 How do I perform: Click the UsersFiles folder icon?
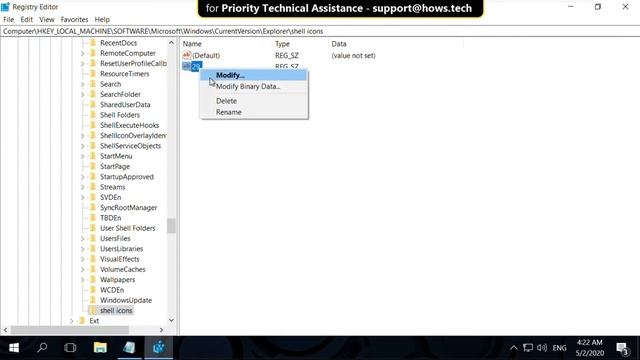[x=93, y=238]
